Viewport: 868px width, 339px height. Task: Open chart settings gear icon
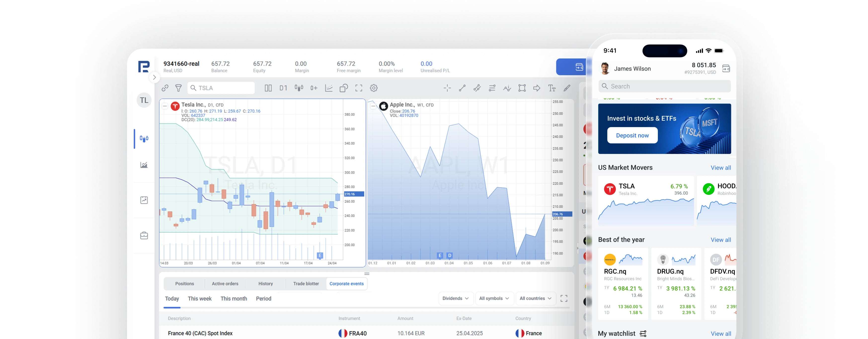(374, 88)
